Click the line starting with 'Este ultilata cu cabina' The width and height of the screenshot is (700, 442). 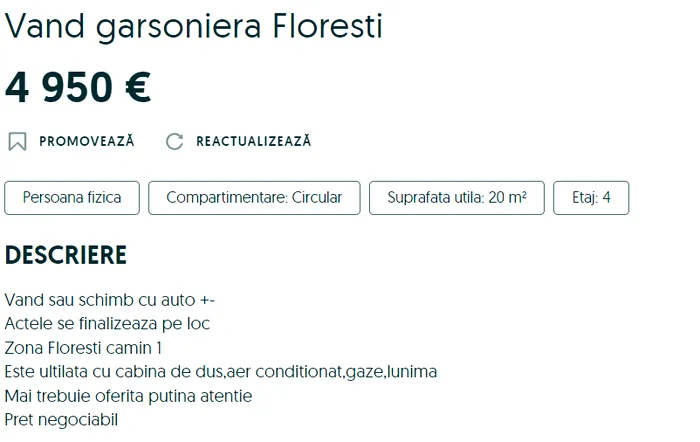(x=221, y=372)
